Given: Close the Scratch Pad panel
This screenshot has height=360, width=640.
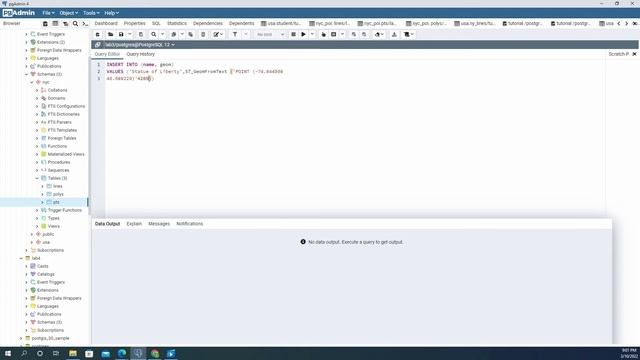Looking at the screenshot, I should pos(634,54).
